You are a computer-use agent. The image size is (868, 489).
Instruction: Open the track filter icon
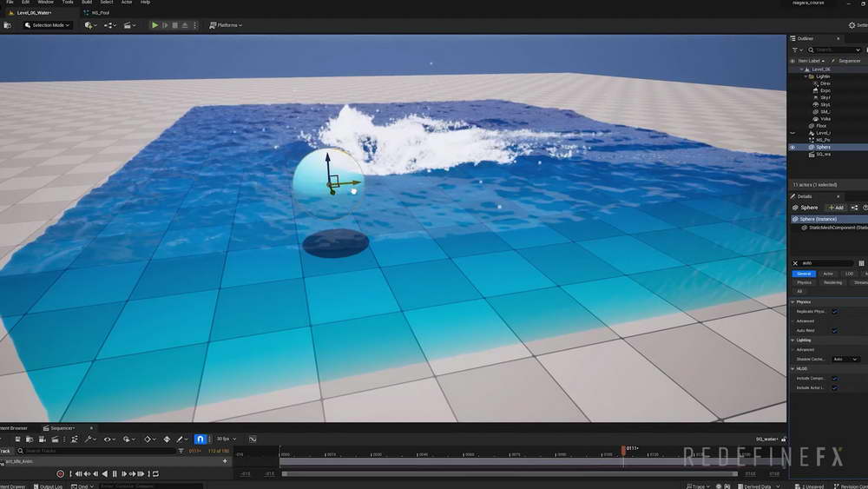click(x=181, y=451)
